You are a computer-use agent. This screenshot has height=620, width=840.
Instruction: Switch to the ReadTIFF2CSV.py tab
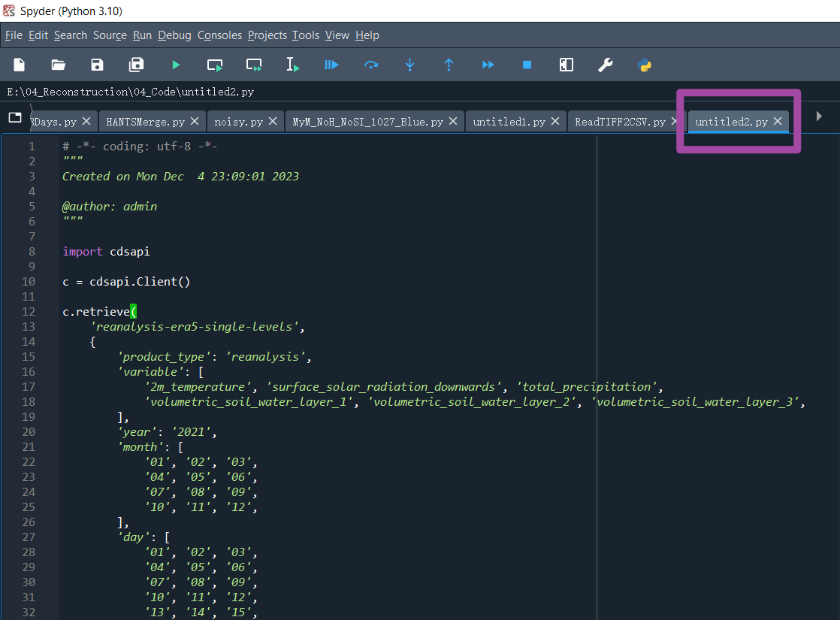click(620, 122)
